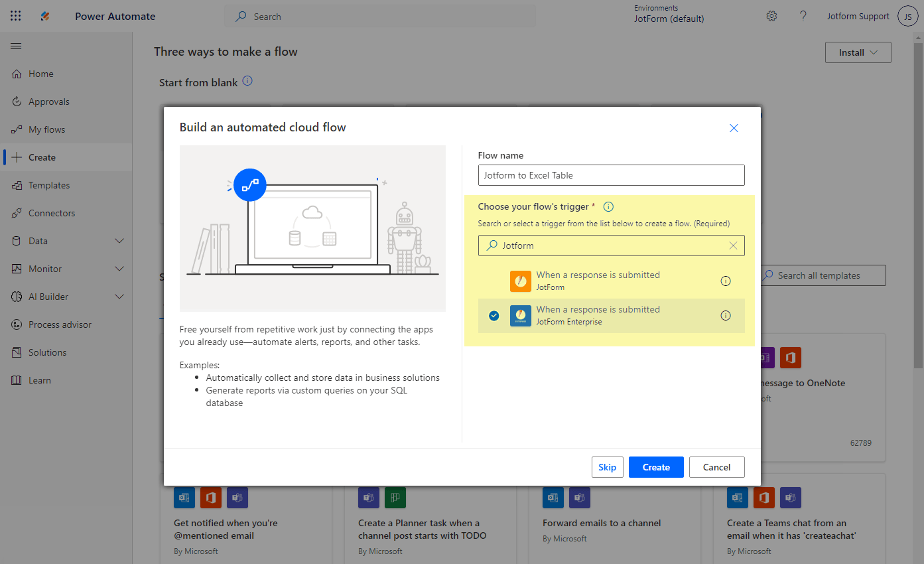
Task: Go to My flows in sidebar
Action: tap(46, 129)
